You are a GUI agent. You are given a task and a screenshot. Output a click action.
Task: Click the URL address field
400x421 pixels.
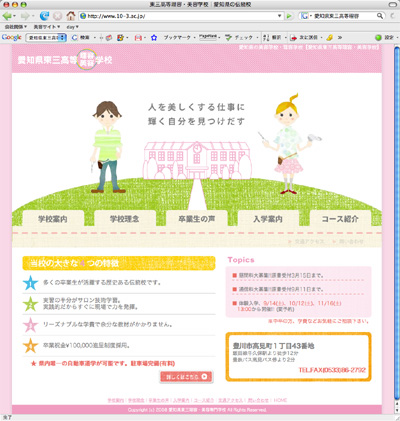[182, 16]
